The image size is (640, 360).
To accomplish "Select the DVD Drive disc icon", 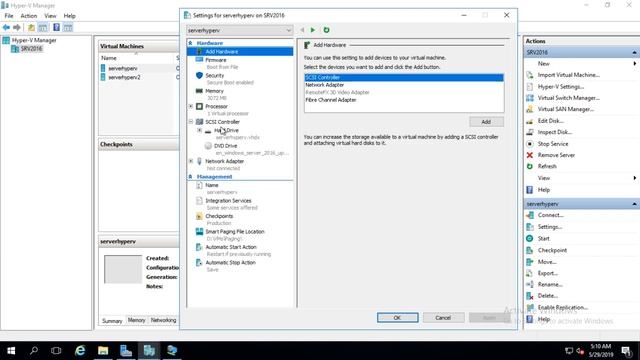I will tap(208, 146).
